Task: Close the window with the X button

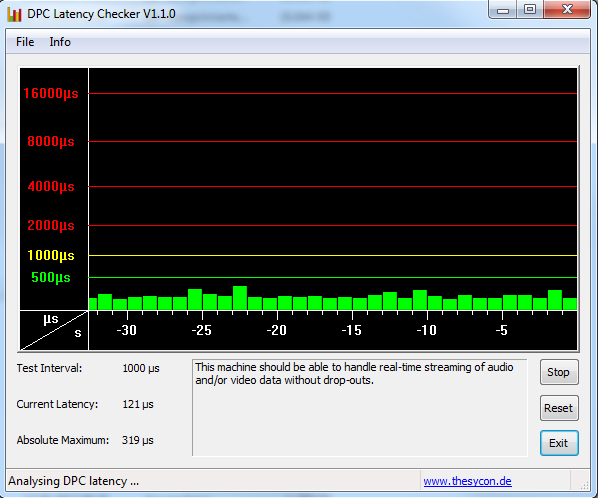Action: click(567, 10)
